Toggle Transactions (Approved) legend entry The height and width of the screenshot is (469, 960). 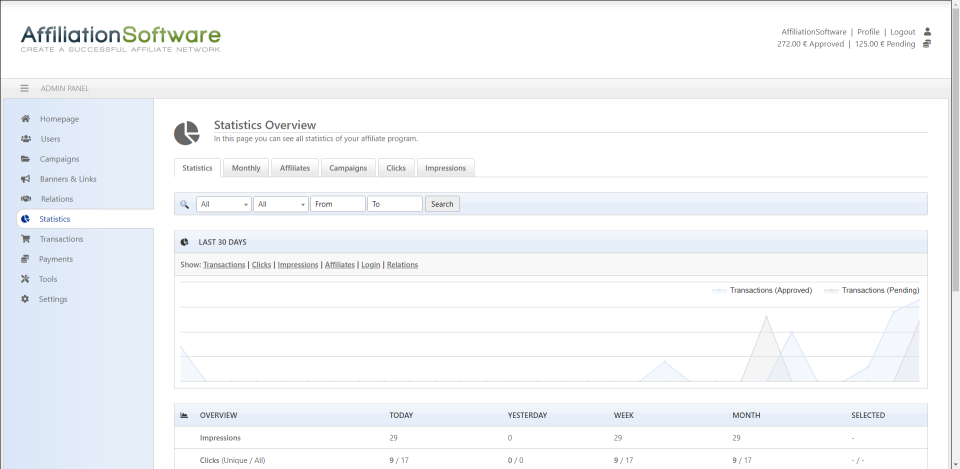click(762, 290)
